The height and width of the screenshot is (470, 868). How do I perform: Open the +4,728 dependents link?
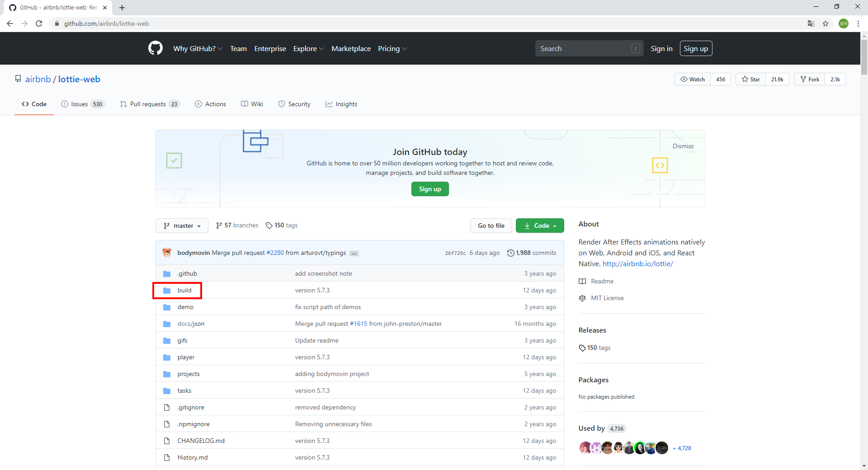(x=682, y=448)
